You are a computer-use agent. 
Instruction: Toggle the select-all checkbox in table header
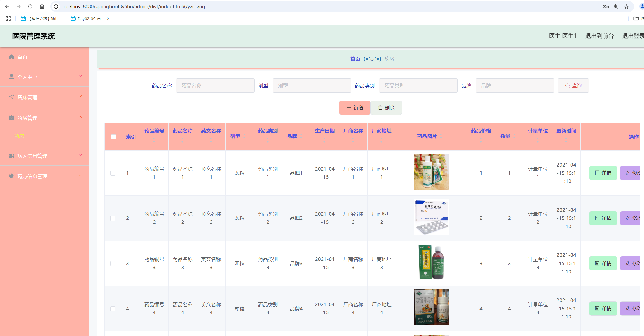113,137
